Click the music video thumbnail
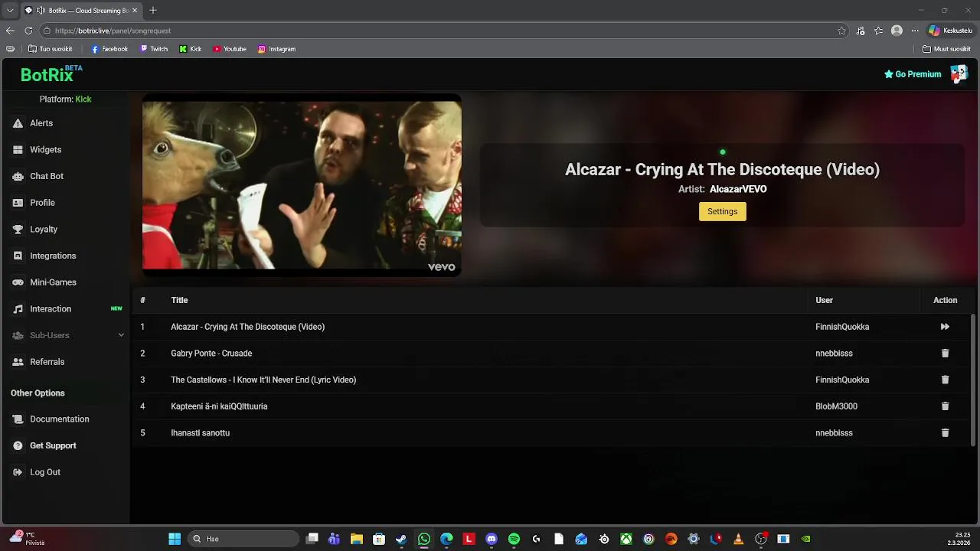980x551 pixels. pyautogui.click(x=302, y=184)
